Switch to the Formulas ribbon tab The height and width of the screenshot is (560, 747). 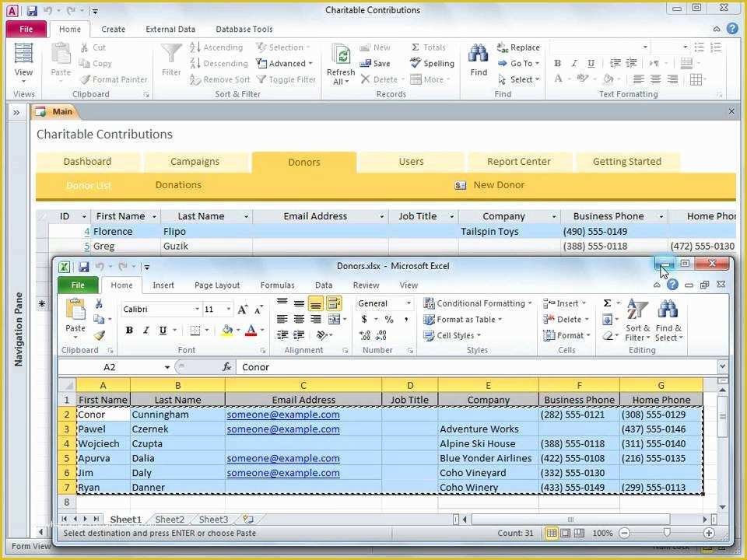pyautogui.click(x=277, y=285)
